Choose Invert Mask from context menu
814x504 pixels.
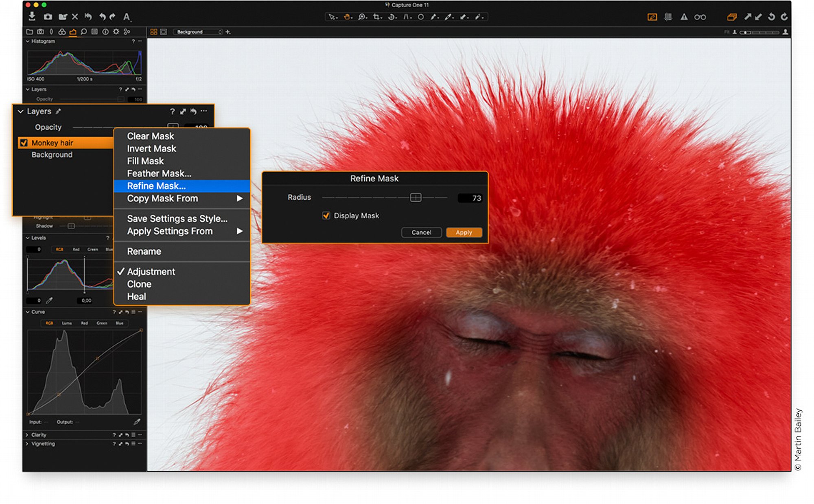151,149
